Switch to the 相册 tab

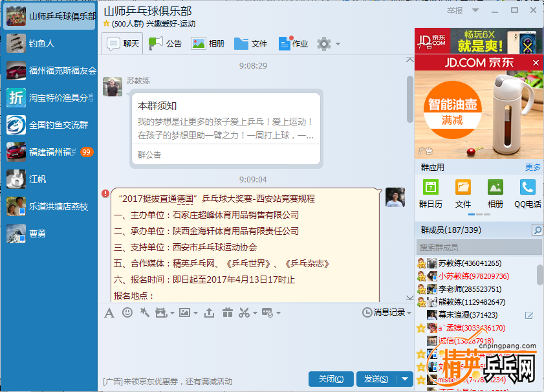(208, 44)
